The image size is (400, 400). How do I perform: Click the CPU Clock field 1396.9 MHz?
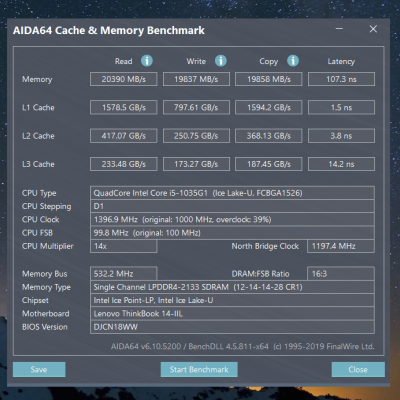232,220
